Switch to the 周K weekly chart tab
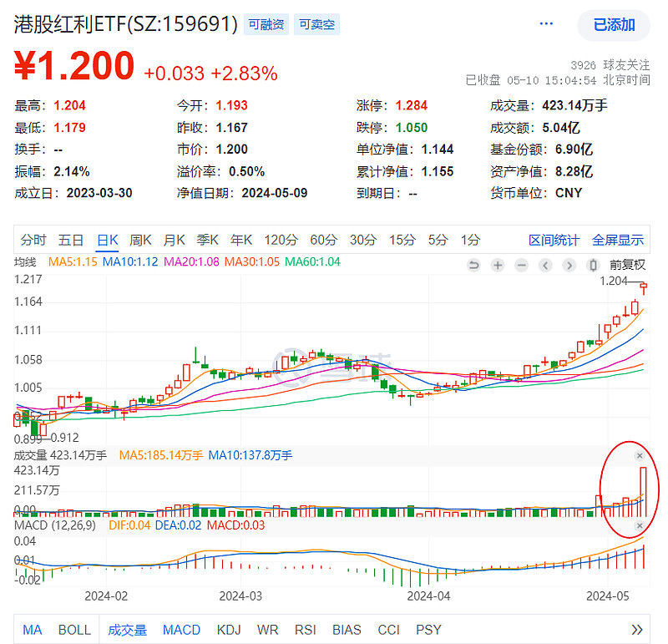Viewport: 668px width, 644px height. point(139,239)
